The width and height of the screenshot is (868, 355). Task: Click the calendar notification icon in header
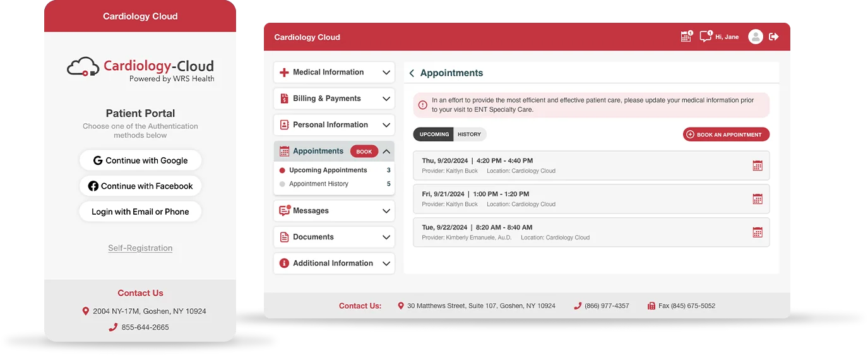coord(686,37)
